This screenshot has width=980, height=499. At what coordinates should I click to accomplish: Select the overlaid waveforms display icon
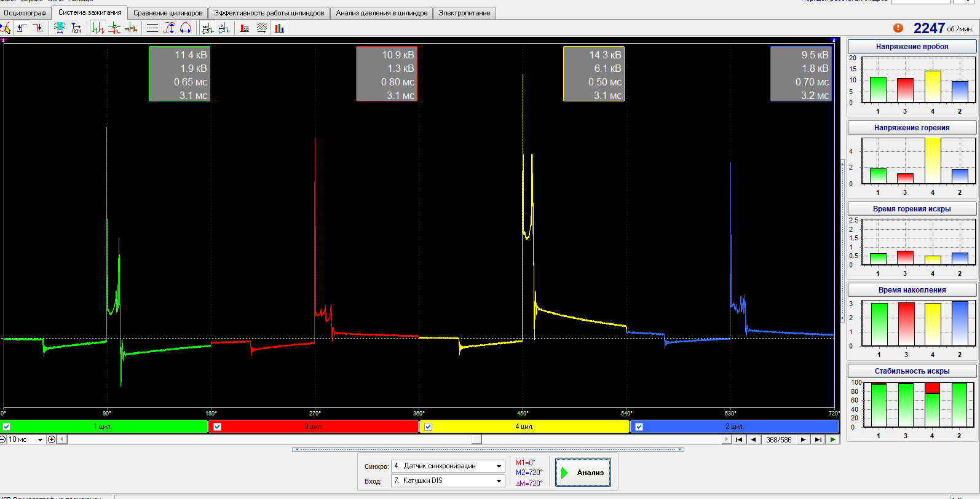131,28
